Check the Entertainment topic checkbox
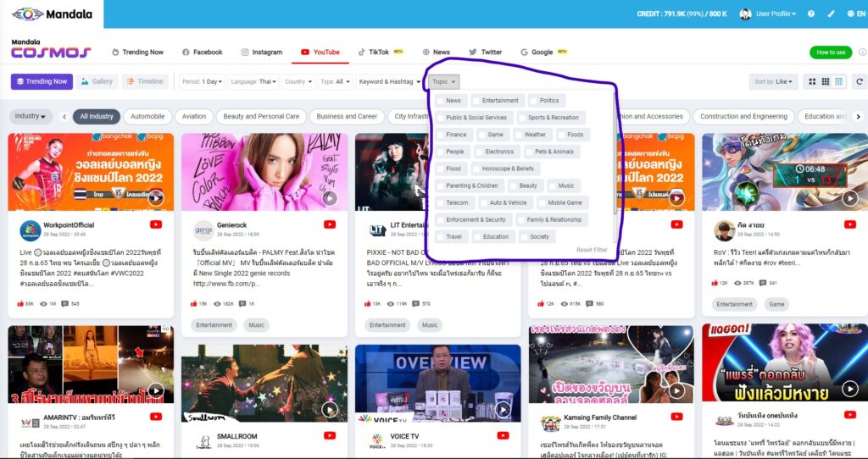 [x=476, y=101]
